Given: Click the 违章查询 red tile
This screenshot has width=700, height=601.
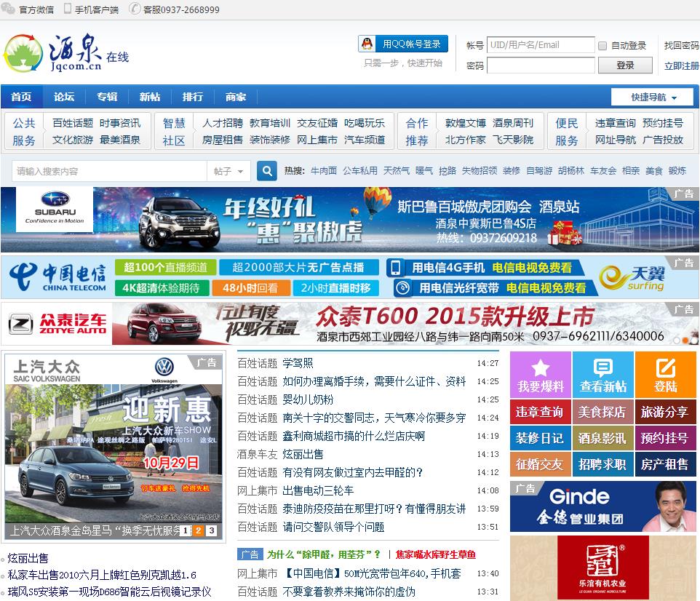Looking at the screenshot, I should 540,412.
